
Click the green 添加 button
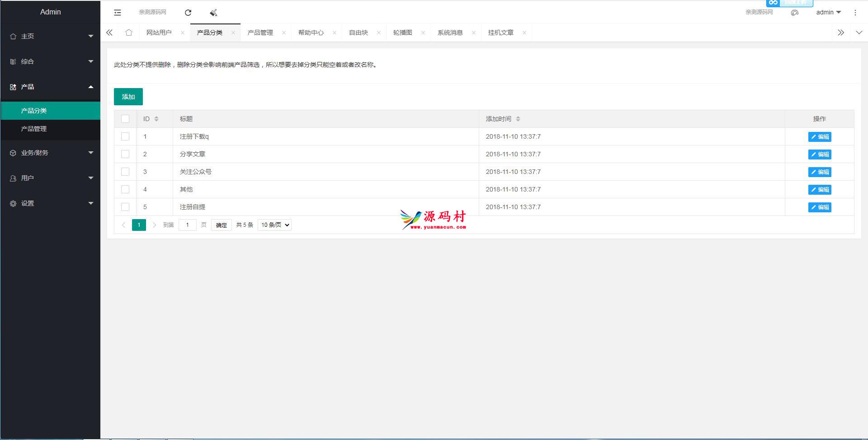[x=128, y=97]
